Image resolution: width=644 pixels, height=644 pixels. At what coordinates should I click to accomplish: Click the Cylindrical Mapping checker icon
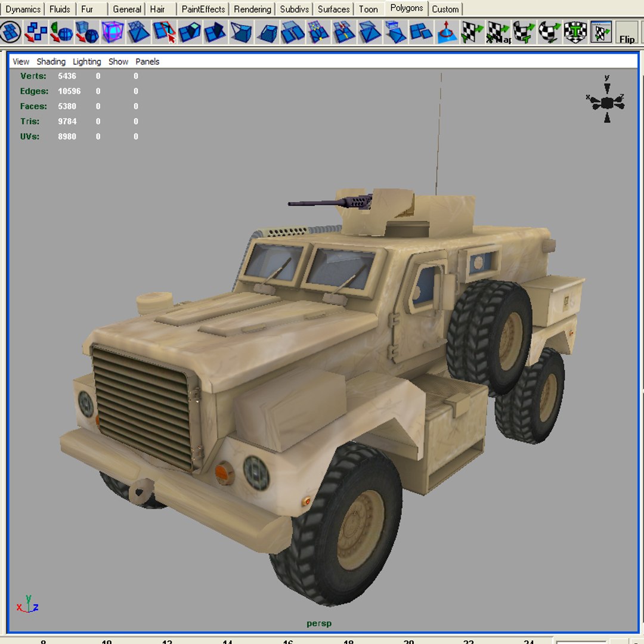(524, 32)
